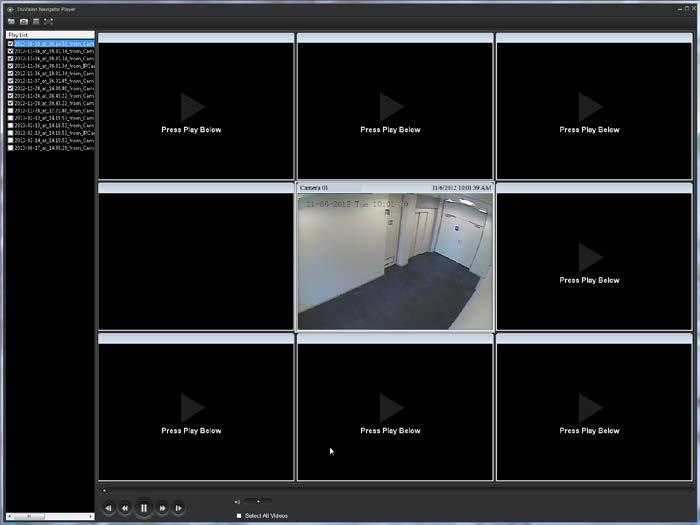Click the 11/6/2012 timestamp in Camera 01 header

(x=462, y=188)
